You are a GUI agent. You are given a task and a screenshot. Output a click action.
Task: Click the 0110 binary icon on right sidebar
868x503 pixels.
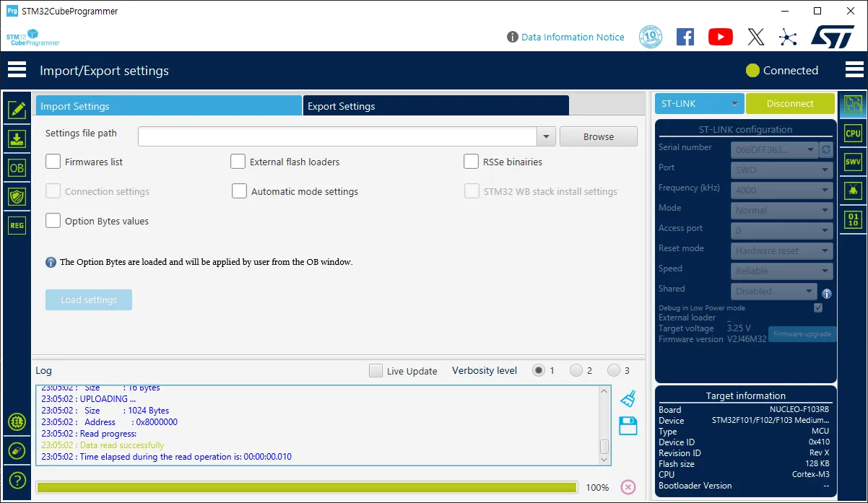click(854, 219)
